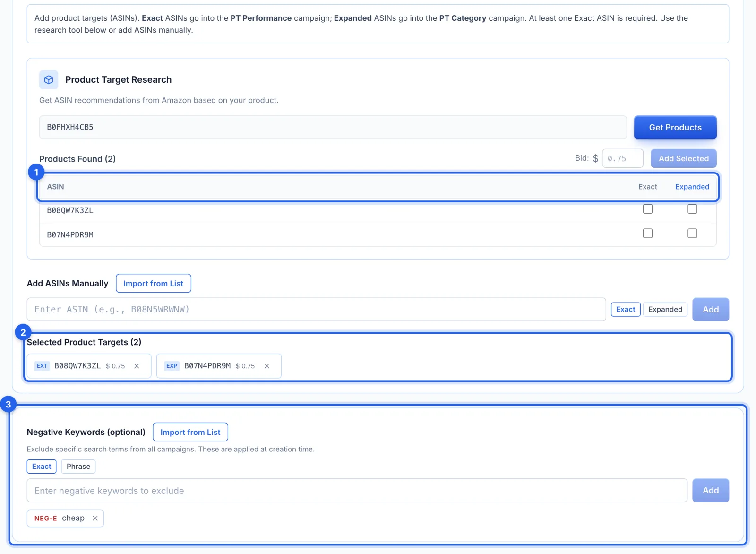Remove the 'cheap' negative keyword
This screenshot has height=554, width=756.
coord(95,518)
